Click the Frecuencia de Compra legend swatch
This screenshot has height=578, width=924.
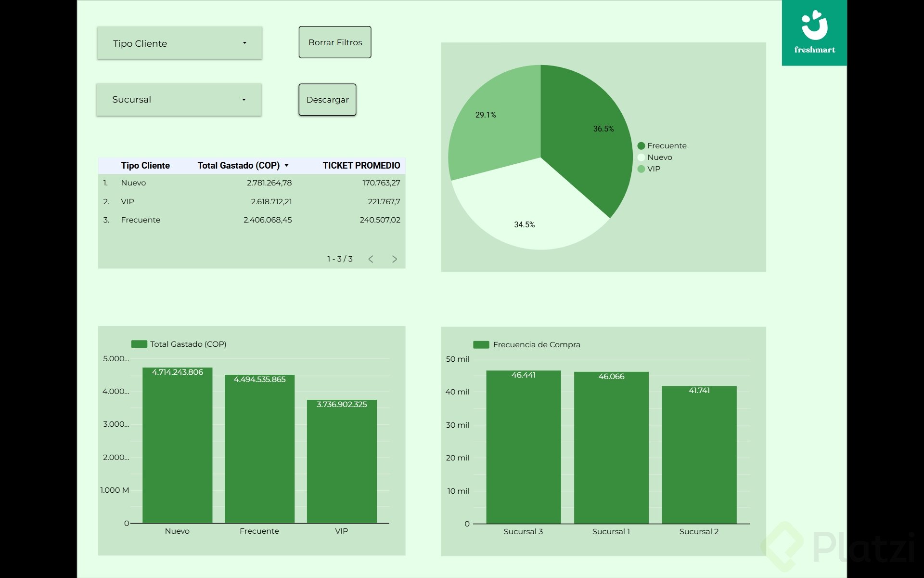[481, 345]
